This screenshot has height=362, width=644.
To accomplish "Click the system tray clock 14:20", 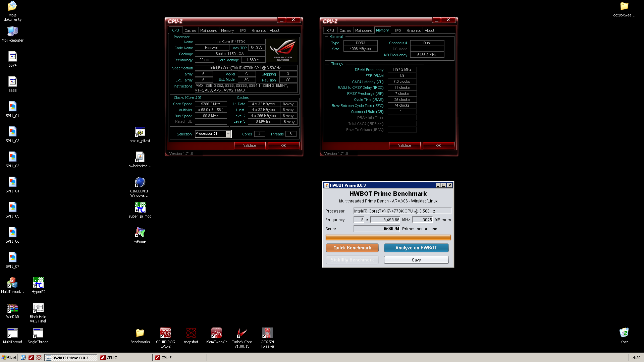I will tap(636, 358).
